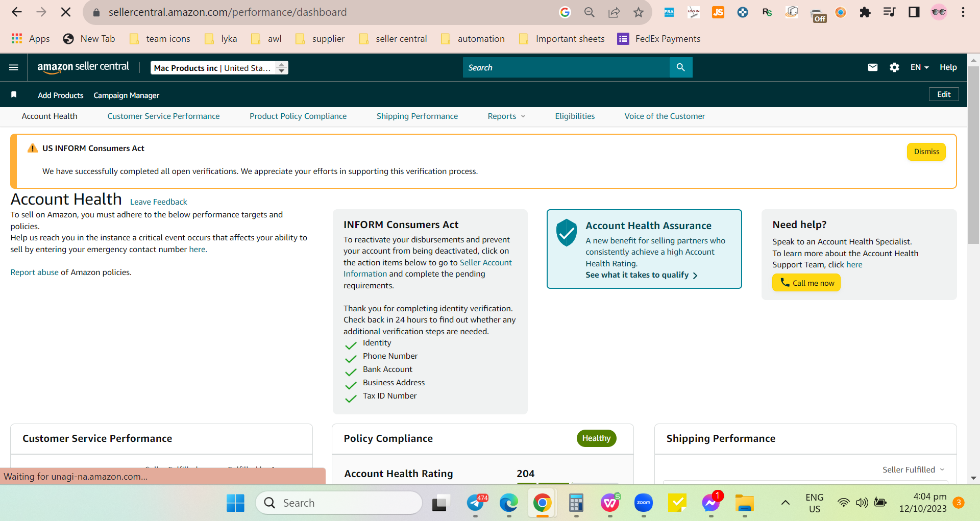Toggle the Chrome side panel icon

coord(914,12)
